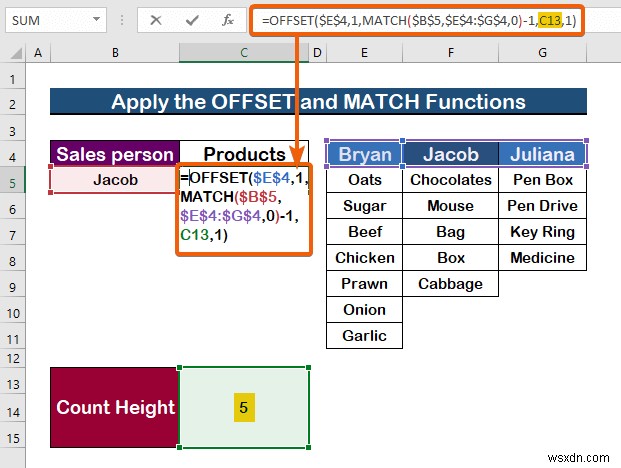Viewport: 621px width, 468px height.
Task: Click the 'Jacob' header cell in column F
Action: click(450, 154)
